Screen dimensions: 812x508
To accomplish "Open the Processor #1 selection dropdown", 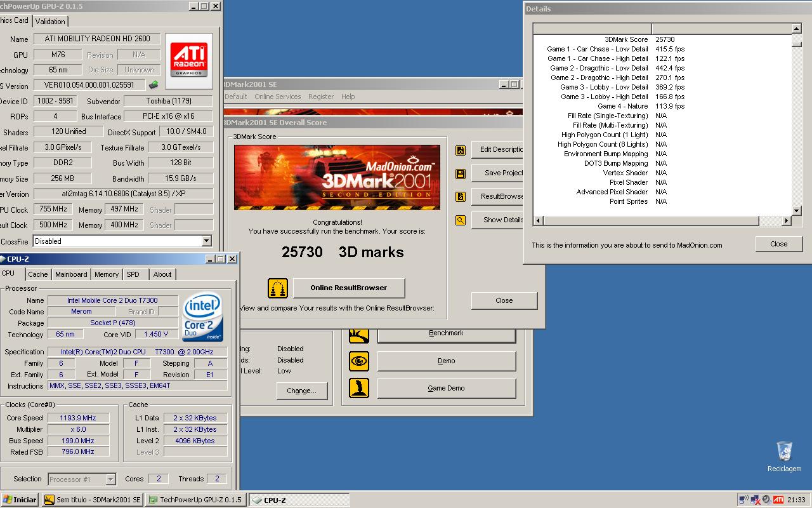I will tap(111, 479).
